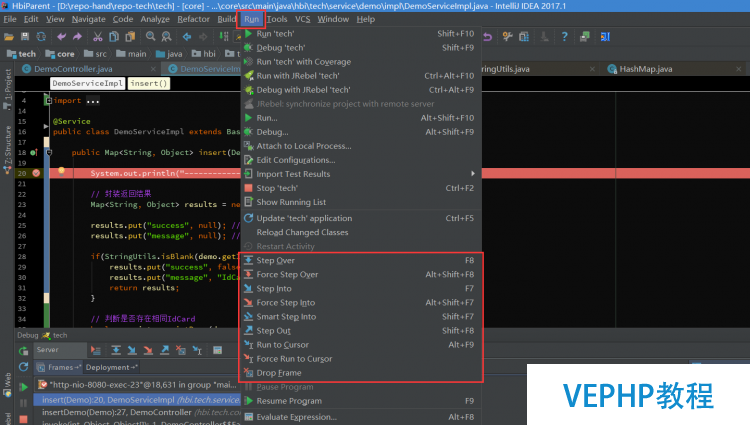Select Smart Step Into menu entry
Viewport: 750px width, 425px height.
(361, 316)
